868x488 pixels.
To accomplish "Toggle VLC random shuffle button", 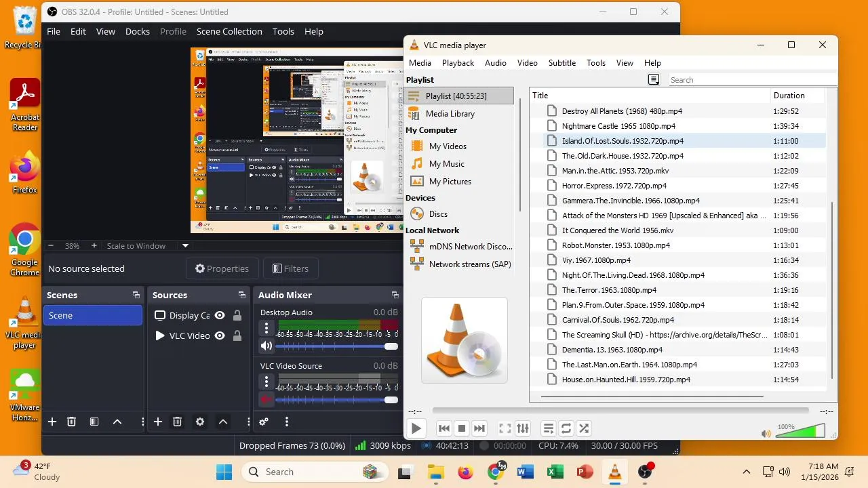I will (584, 428).
